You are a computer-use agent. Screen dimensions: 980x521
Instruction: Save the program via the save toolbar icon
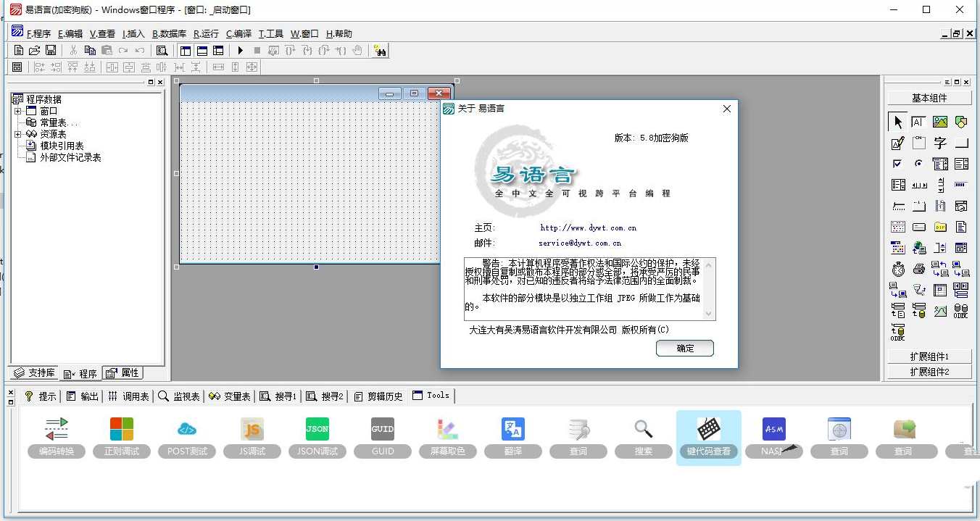coord(50,50)
